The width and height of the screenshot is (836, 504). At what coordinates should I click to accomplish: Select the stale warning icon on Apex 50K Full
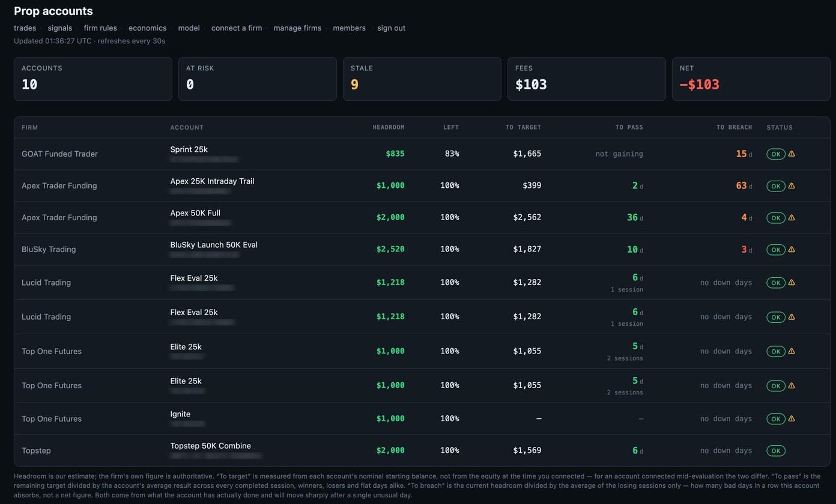pos(792,218)
